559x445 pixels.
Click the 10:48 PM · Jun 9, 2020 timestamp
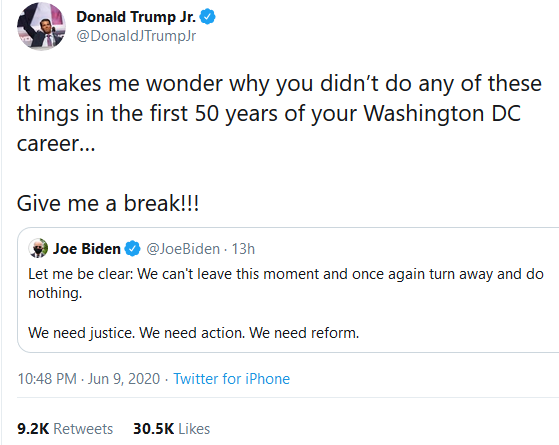click(89, 379)
